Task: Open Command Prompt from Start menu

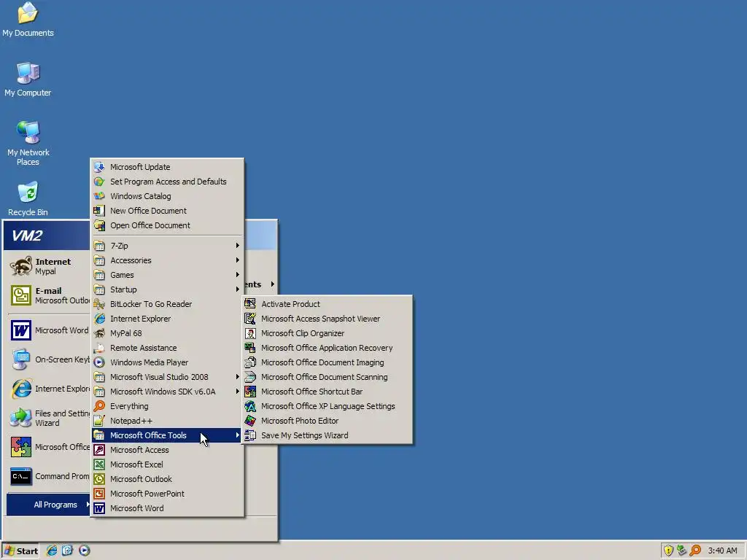Action: (49, 476)
